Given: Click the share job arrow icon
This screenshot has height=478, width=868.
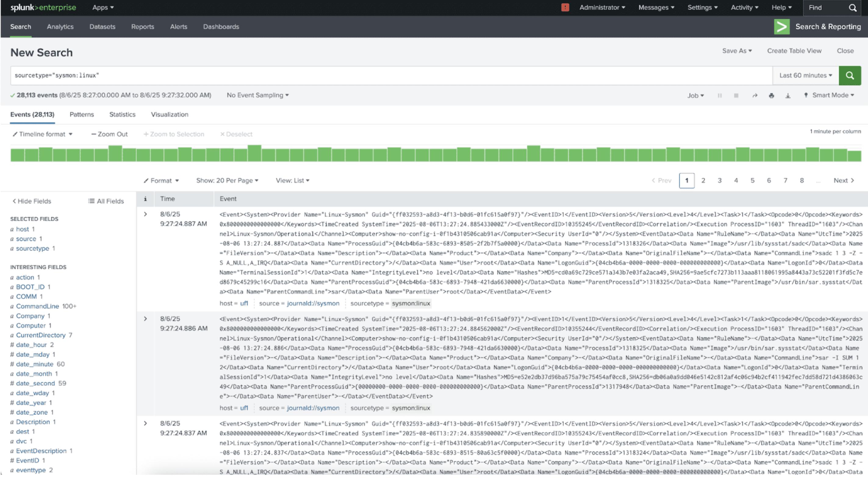Looking at the screenshot, I should [x=755, y=96].
